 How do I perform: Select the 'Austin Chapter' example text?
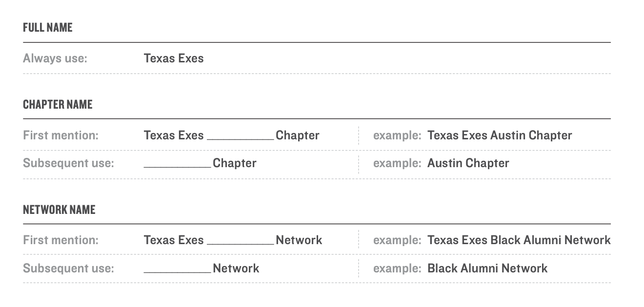(468, 163)
